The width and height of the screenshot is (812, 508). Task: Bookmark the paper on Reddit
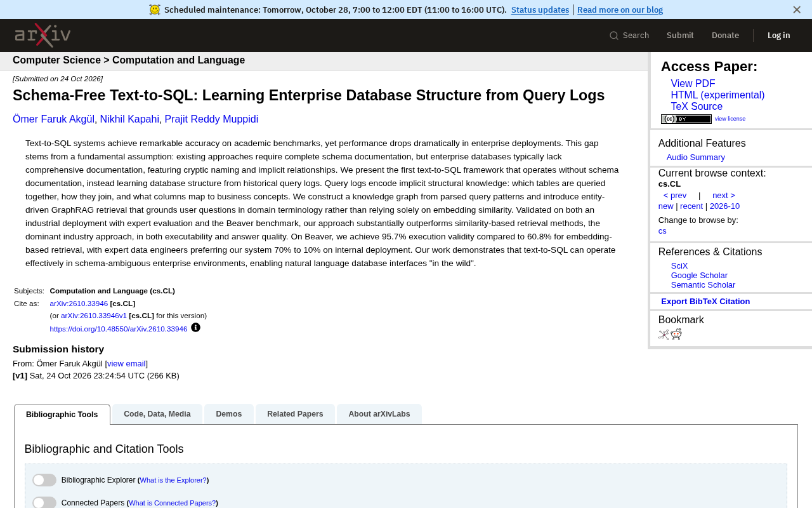(x=676, y=335)
